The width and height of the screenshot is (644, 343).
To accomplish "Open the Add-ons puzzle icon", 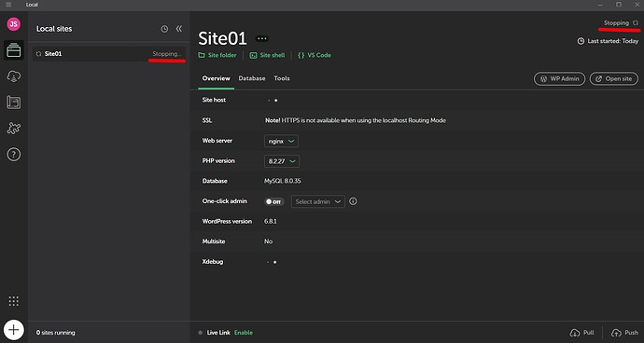I will pos(14,129).
